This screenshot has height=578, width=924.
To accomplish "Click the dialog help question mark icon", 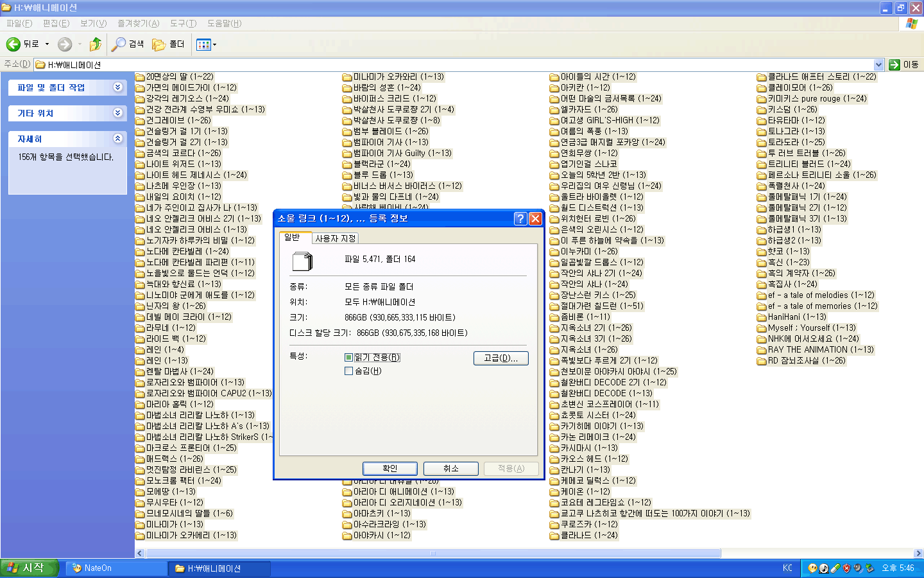I will (x=520, y=218).
